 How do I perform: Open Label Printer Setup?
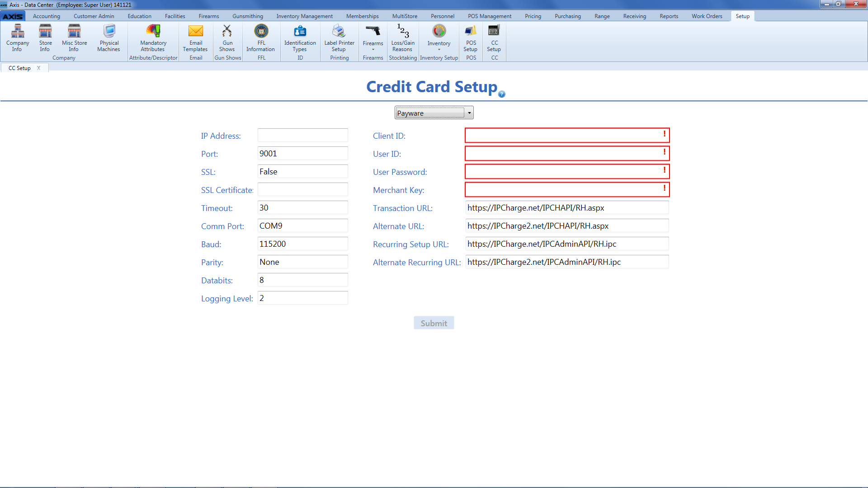point(339,38)
